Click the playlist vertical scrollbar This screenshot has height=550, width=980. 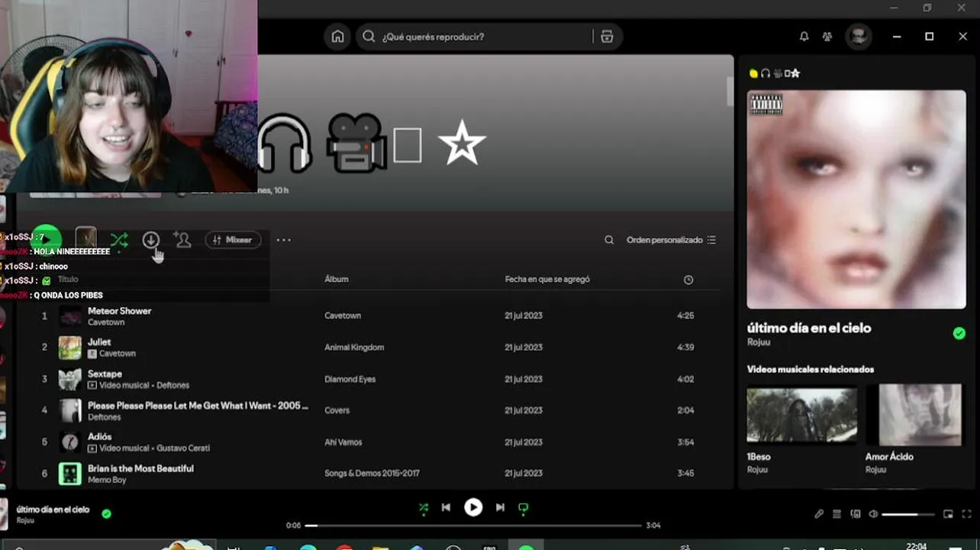[730, 92]
